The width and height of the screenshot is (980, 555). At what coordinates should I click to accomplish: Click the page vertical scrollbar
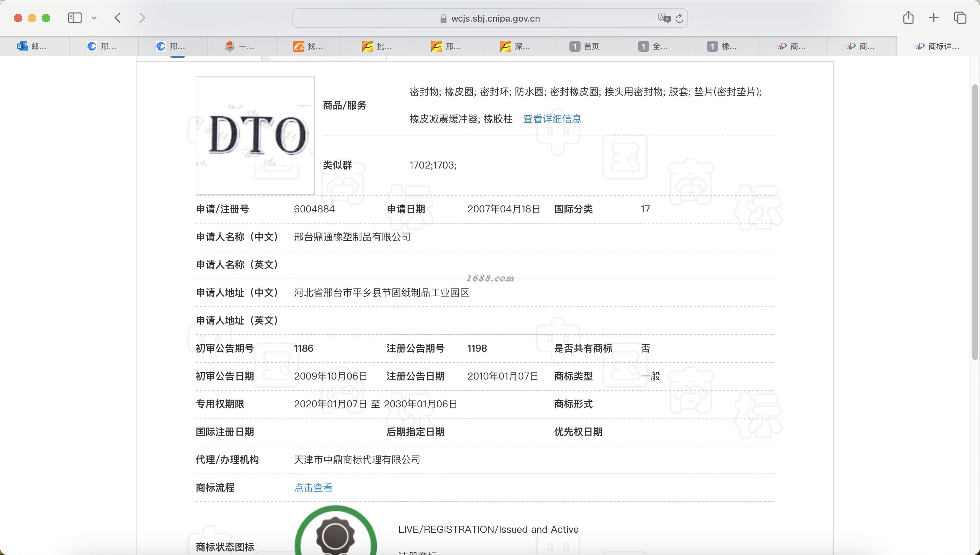pyautogui.click(x=975, y=221)
